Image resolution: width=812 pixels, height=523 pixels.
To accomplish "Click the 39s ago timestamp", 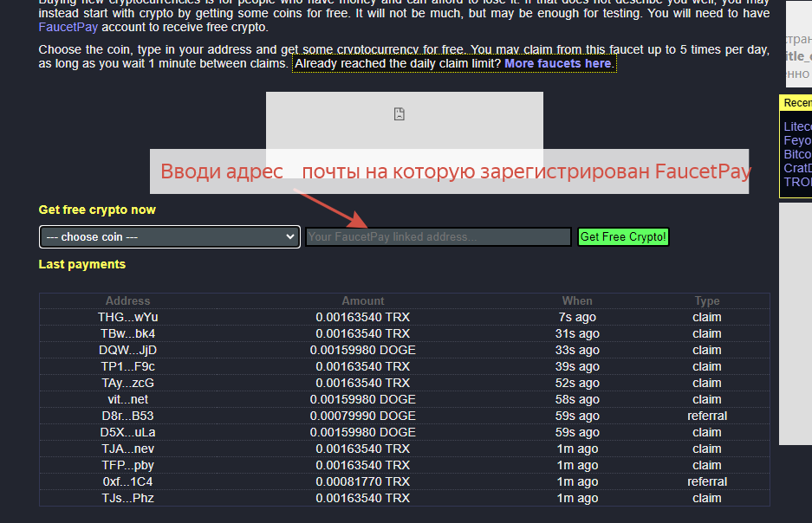I will pos(577,367).
